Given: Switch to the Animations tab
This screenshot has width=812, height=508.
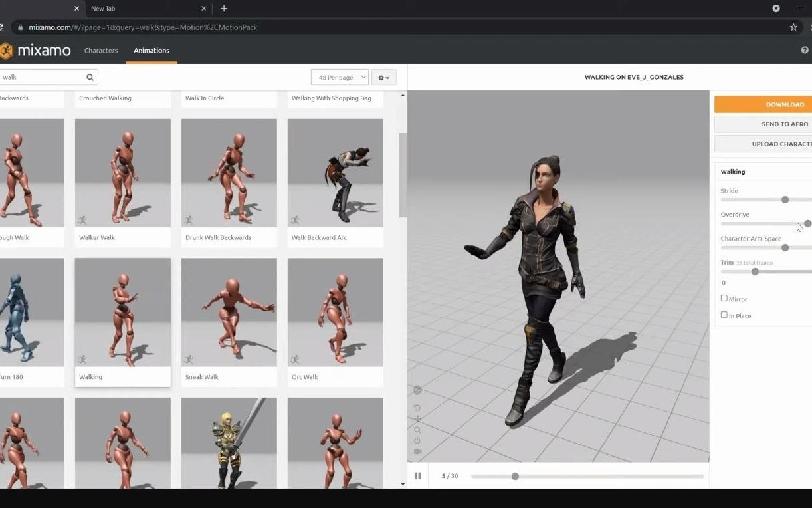Looking at the screenshot, I should [151, 50].
